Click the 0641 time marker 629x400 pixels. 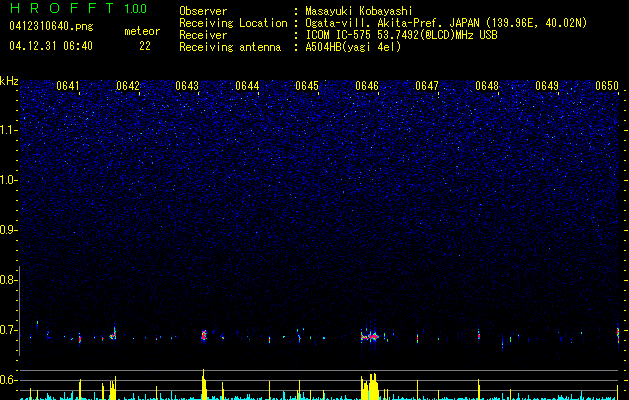(x=68, y=86)
